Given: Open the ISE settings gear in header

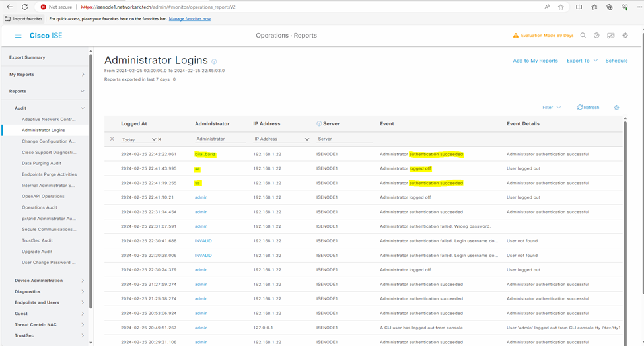Looking at the screenshot, I should coord(625,36).
